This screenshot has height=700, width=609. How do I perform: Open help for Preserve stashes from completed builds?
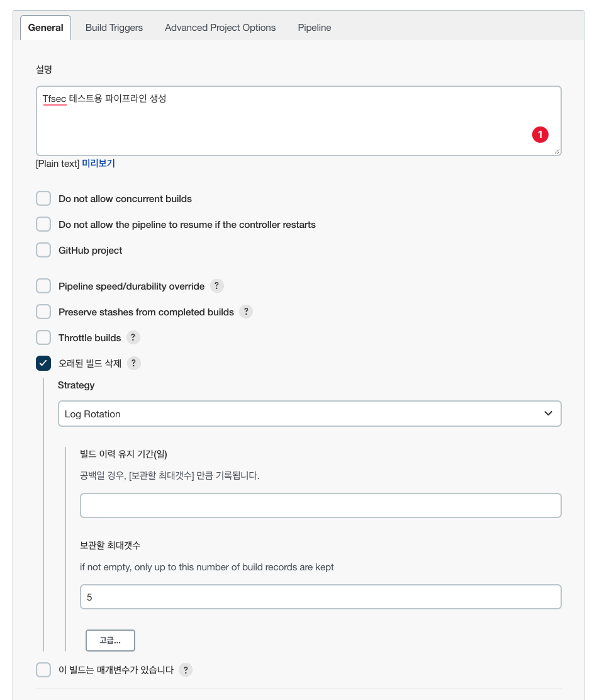point(246,312)
